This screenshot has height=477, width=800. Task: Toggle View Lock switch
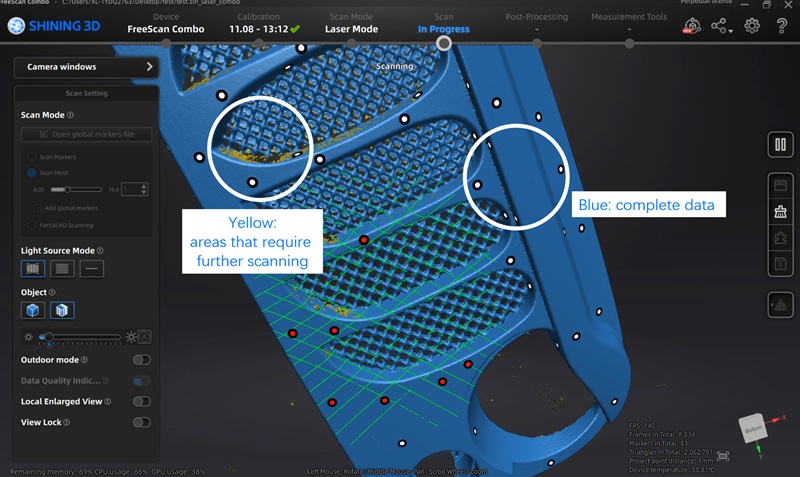(141, 422)
